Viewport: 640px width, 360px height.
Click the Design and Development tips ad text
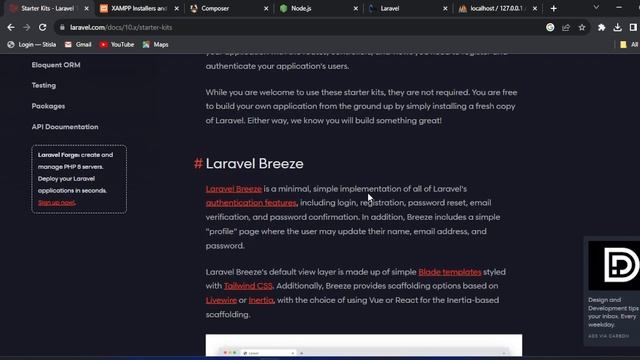click(613, 312)
